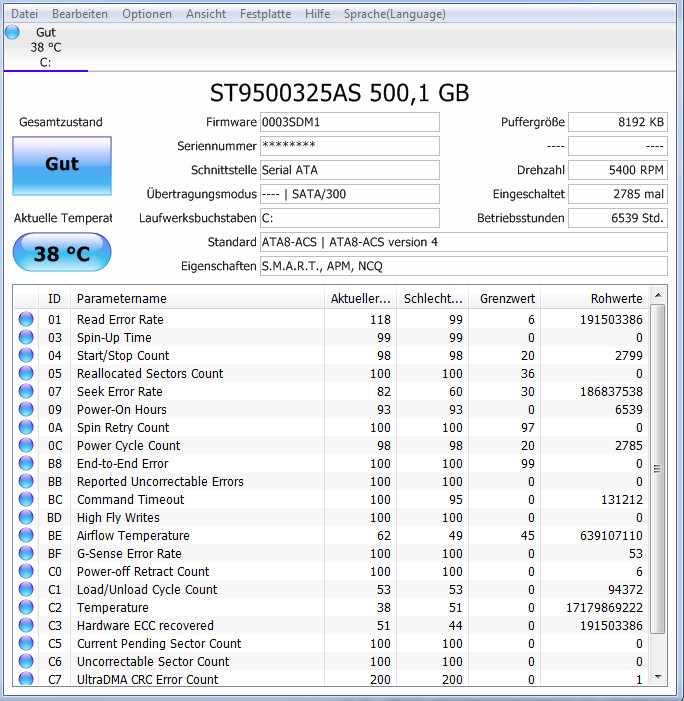Click the status orb of Current Pending Sector Count
The width and height of the screenshot is (684, 701).
pos(26,643)
